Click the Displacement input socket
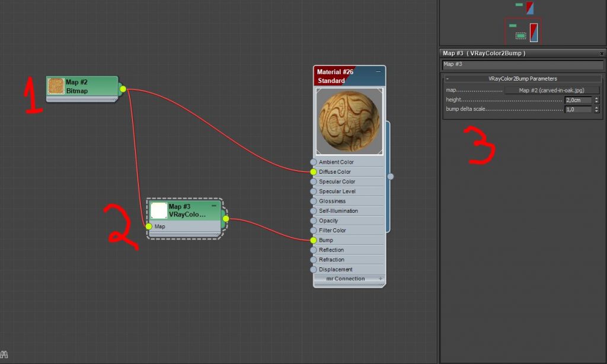Screen dimensions: 607x364 coord(313,269)
